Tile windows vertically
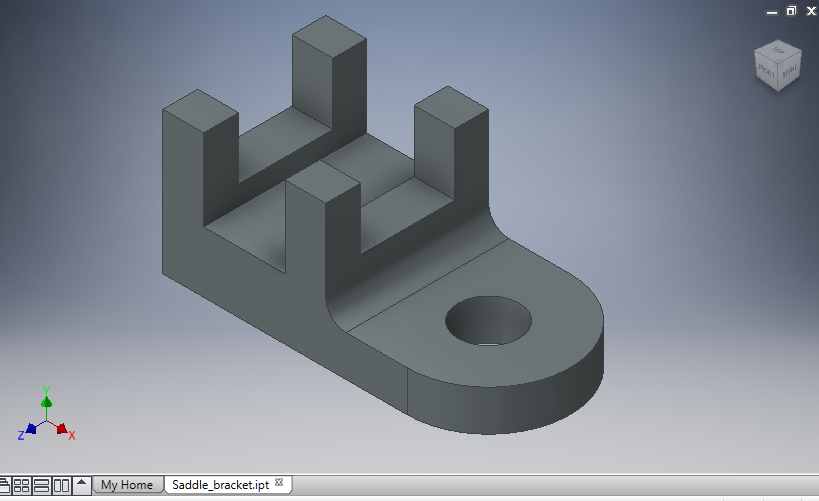Viewport: 819px width, 501px height. tap(61, 486)
